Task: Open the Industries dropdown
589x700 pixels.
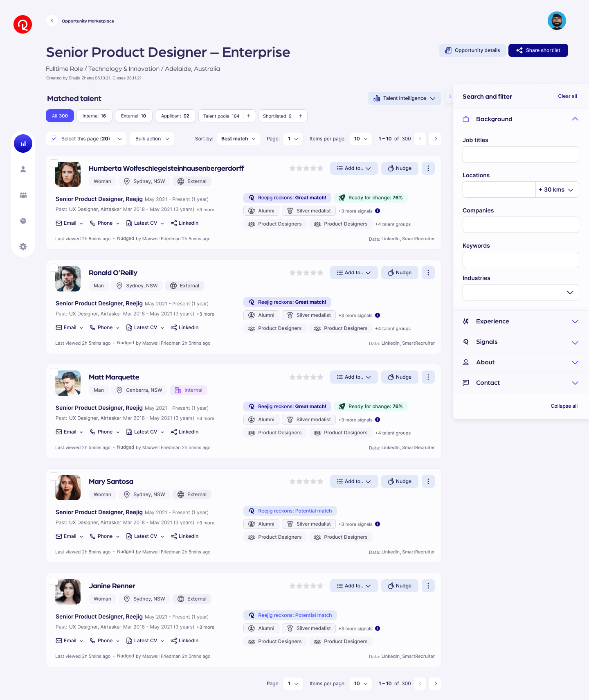Action: tap(521, 292)
